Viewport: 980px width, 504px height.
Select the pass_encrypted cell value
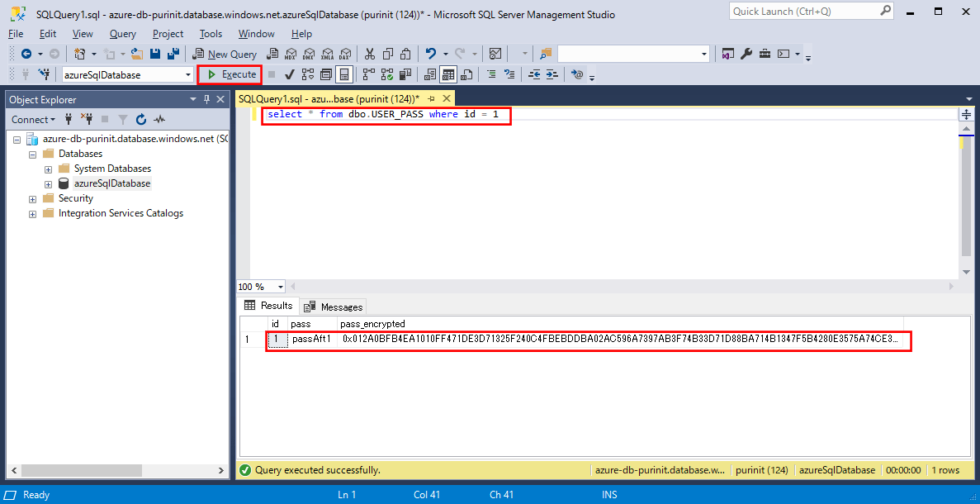point(619,340)
